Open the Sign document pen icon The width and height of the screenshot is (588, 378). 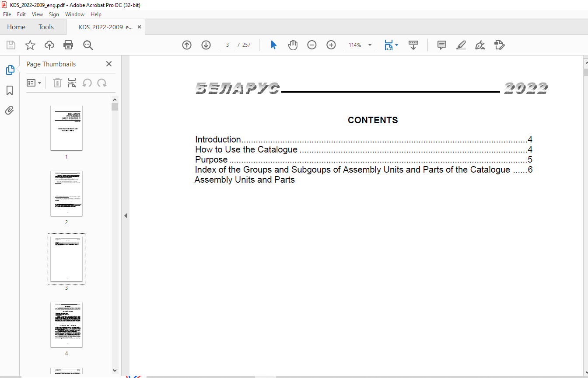coord(480,45)
